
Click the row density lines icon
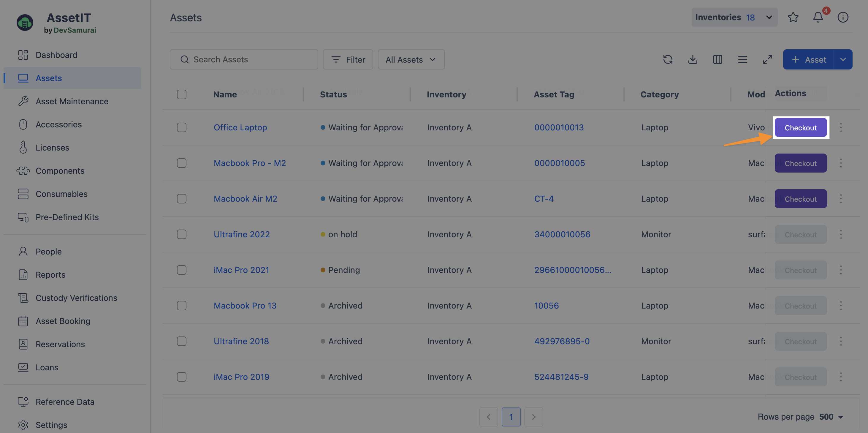click(742, 59)
